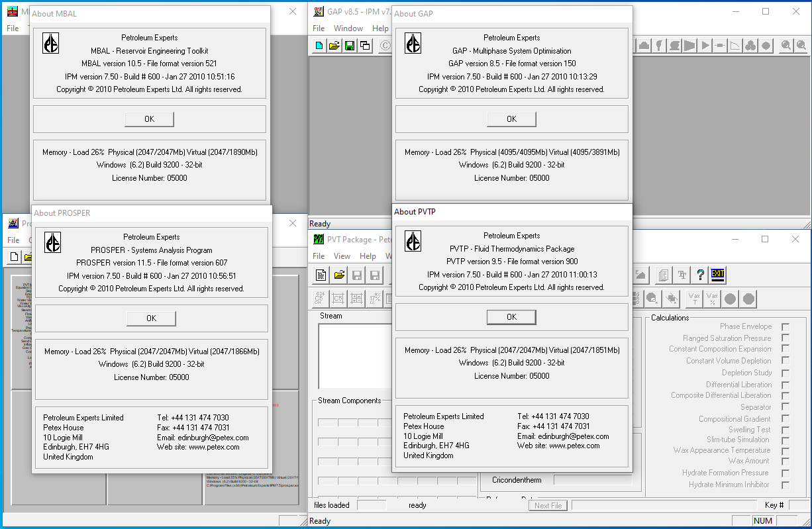This screenshot has width=812, height=529.
Task: Click OK in About PROSPER dialog
Action: coord(151,318)
